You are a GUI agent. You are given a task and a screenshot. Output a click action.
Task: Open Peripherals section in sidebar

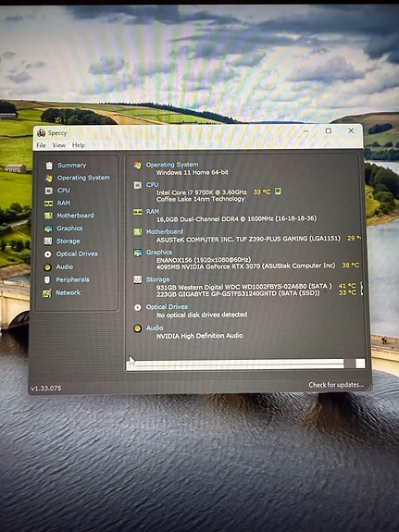point(72,279)
